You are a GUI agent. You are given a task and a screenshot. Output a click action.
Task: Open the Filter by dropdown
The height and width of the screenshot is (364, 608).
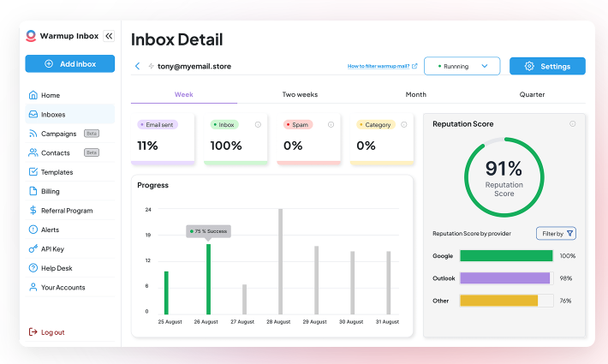556,233
